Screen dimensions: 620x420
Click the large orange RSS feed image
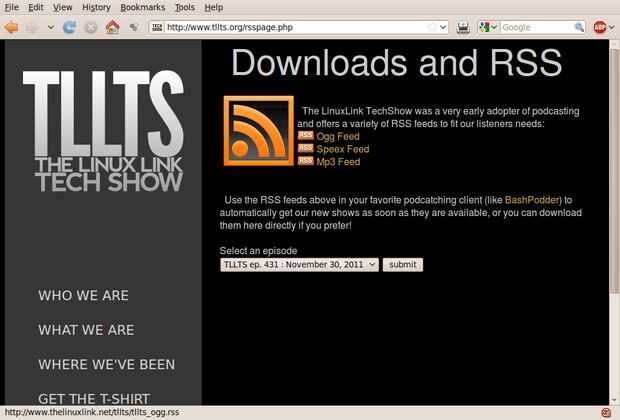coord(259,131)
